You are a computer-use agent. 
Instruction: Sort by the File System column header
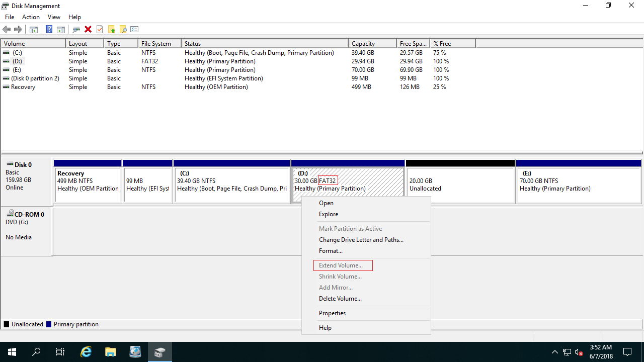[159, 44]
